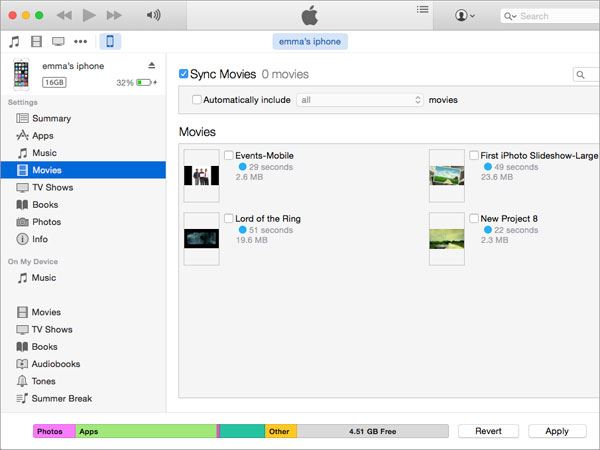The height and width of the screenshot is (450, 600).
Task: Open Tones under On My Device
Action: (x=83, y=381)
